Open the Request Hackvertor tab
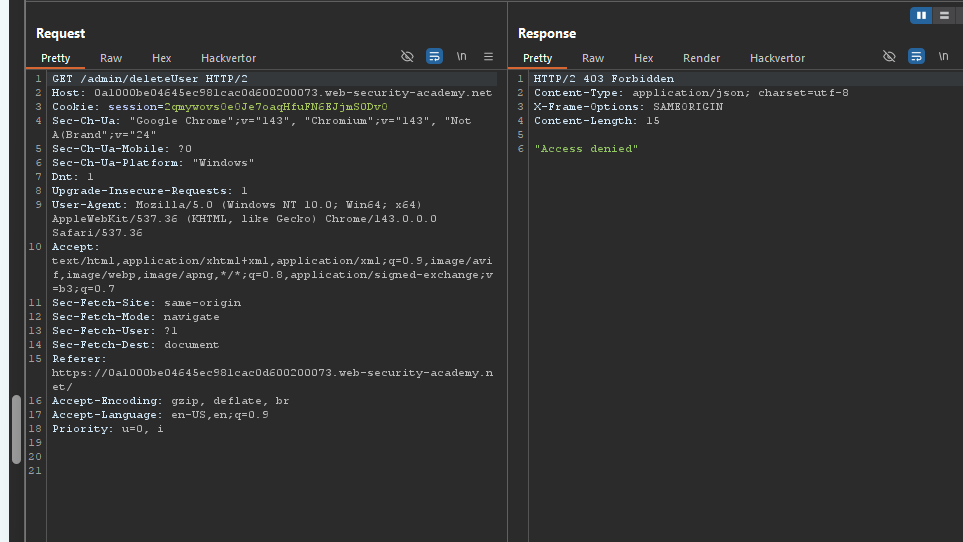 pyautogui.click(x=228, y=58)
